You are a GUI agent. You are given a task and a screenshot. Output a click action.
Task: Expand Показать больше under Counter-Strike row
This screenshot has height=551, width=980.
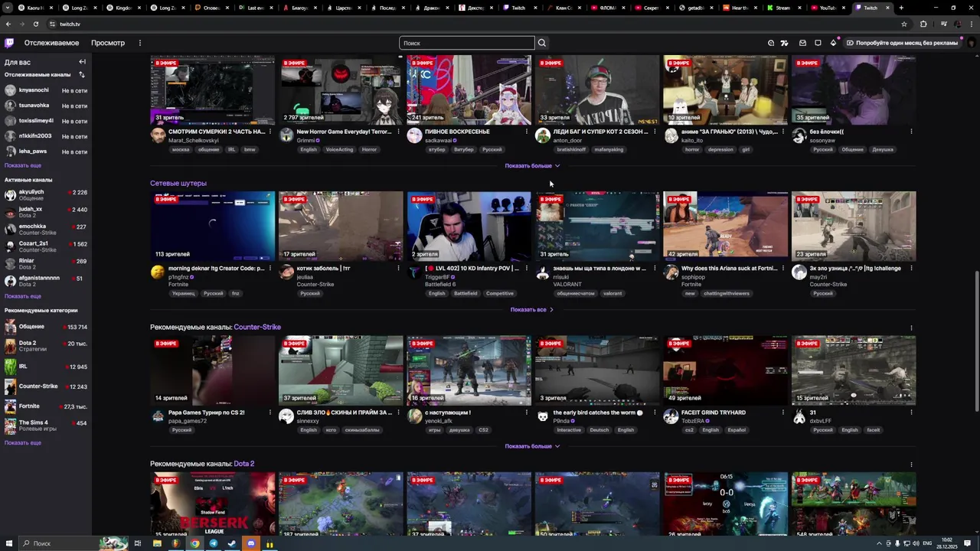[532, 446]
